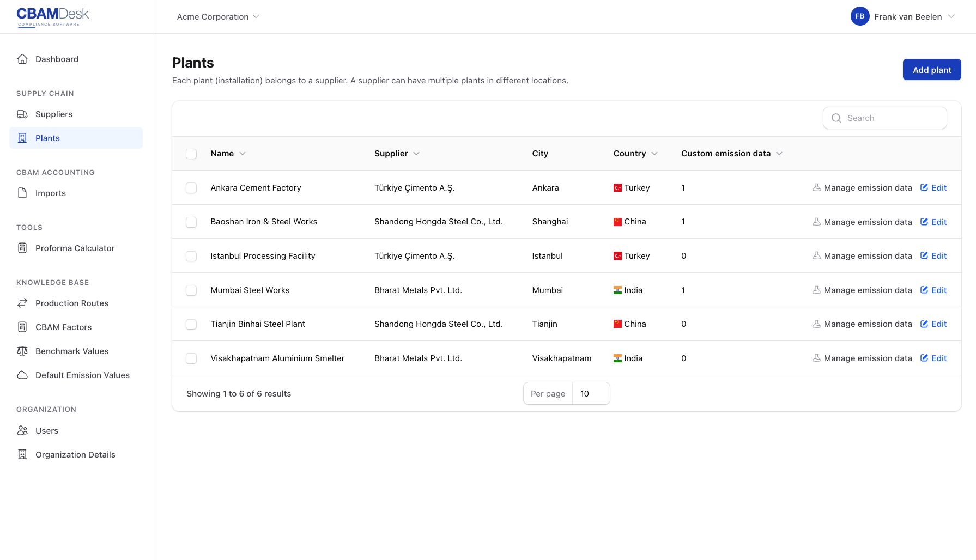
Task: Click the search magnifier icon
Action: pyautogui.click(x=836, y=118)
